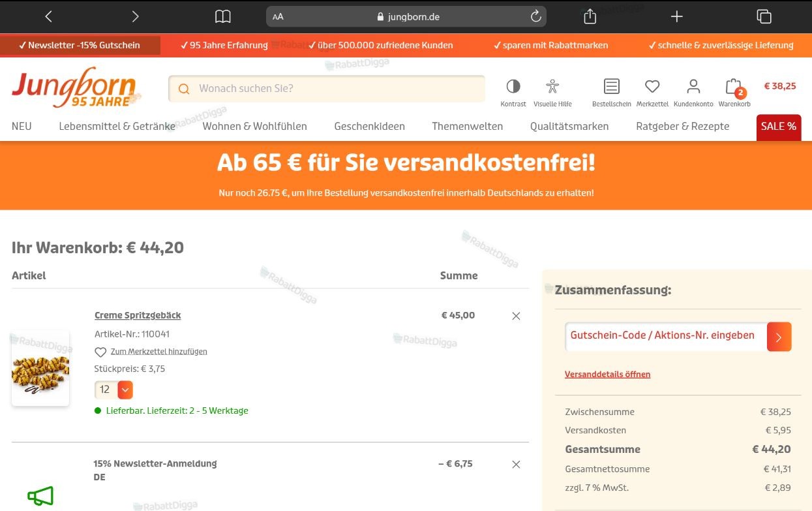Click the '€ 45,00' item sum
812x511 pixels.
(458, 315)
